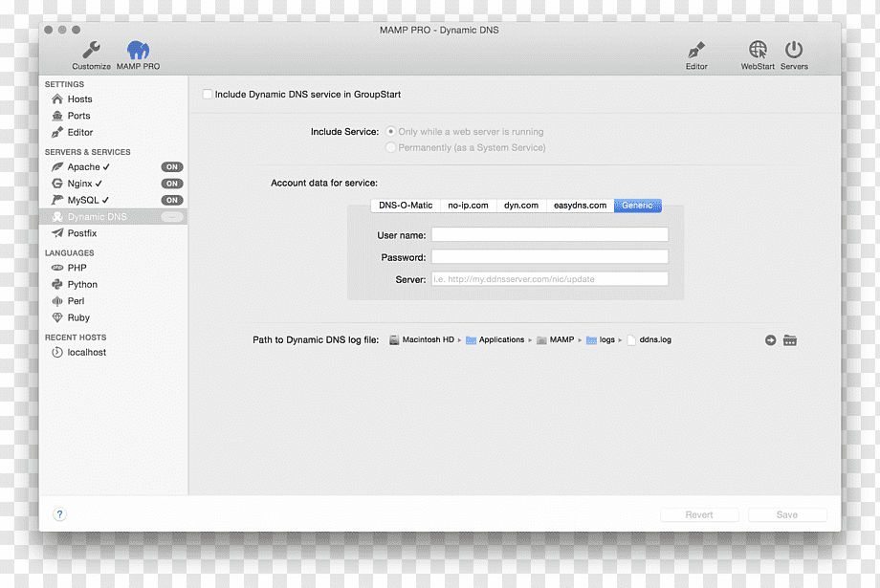Click the Servers power icon
Image resolution: width=880 pixels, height=588 pixels.
794,50
